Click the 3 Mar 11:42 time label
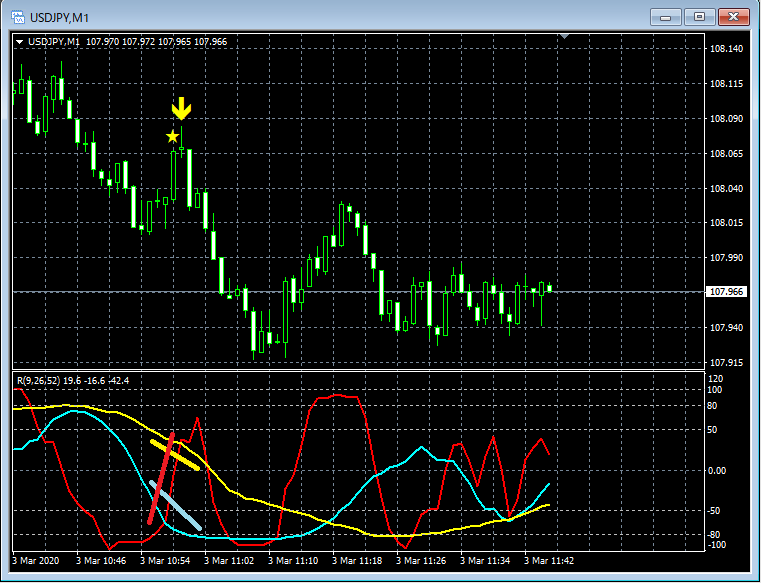 (549, 561)
